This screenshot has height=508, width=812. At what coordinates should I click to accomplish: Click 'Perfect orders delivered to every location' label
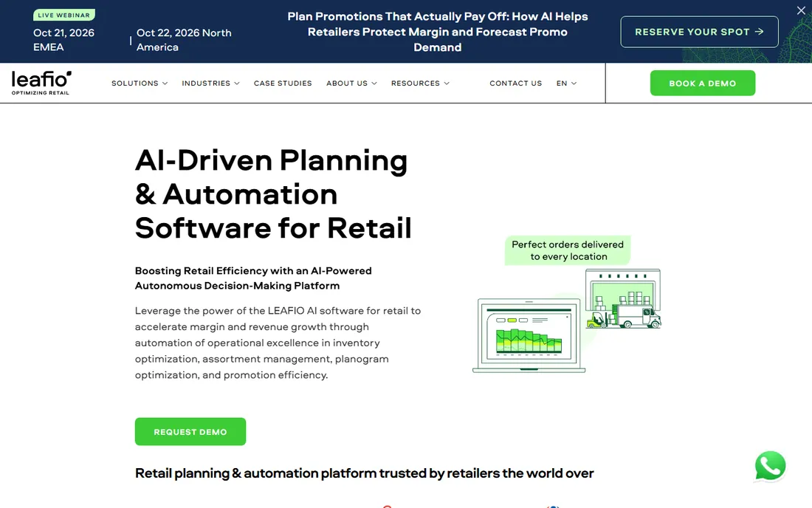[x=568, y=250]
